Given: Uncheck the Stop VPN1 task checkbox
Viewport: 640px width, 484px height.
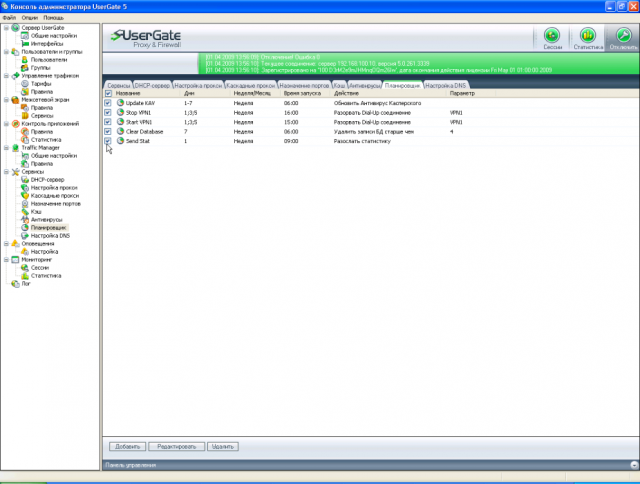Looking at the screenshot, I should pyautogui.click(x=108, y=113).
